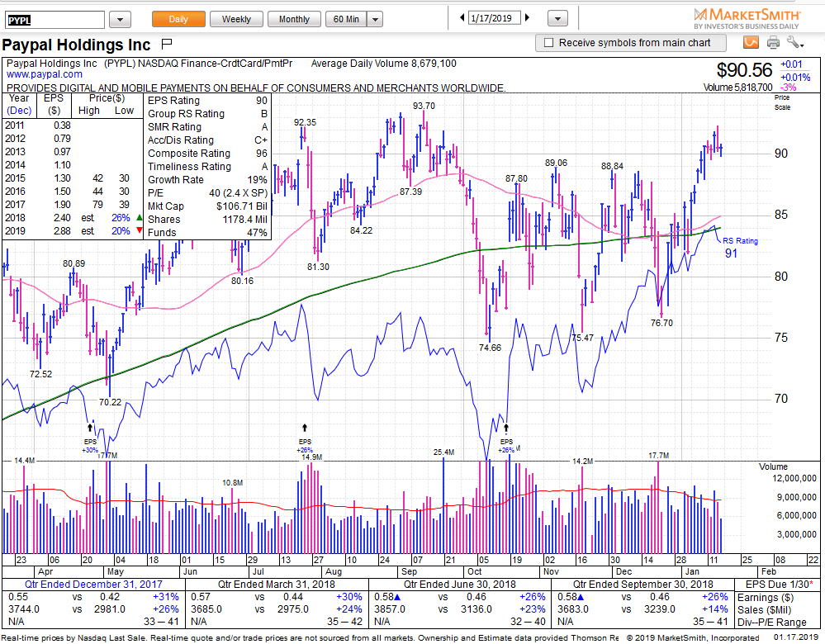Click the Year (Dec) column header
The height and width of the screenshot is (644, 825).
[19, 104]
